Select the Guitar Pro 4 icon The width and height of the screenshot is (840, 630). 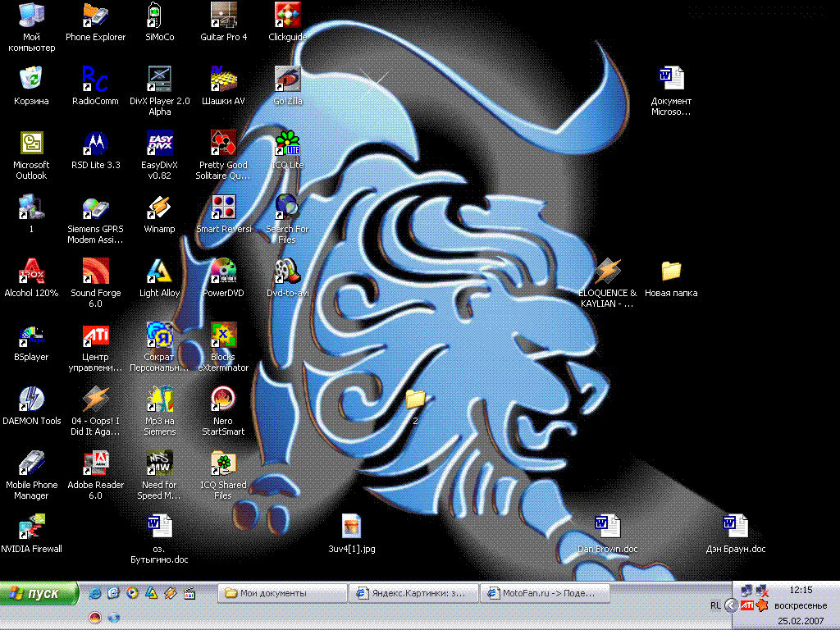(x=223, y=15)
